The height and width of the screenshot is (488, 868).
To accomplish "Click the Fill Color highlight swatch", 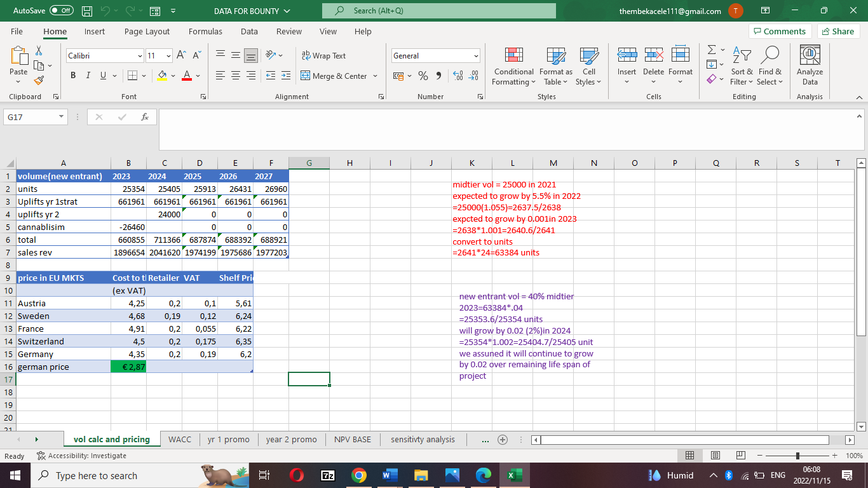I will point(163,76).
